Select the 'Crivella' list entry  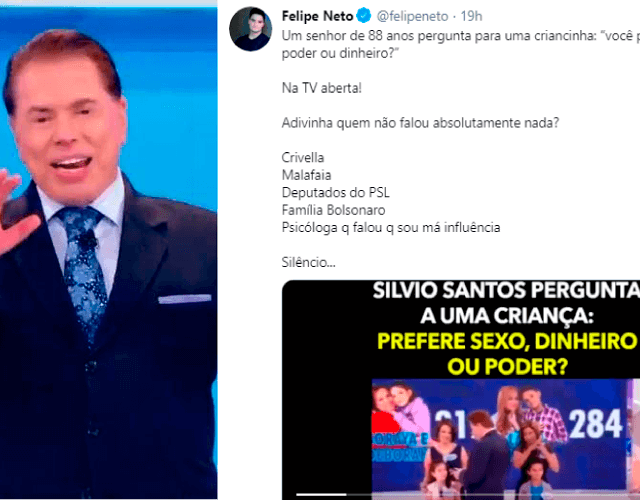[x=303, y=158]
